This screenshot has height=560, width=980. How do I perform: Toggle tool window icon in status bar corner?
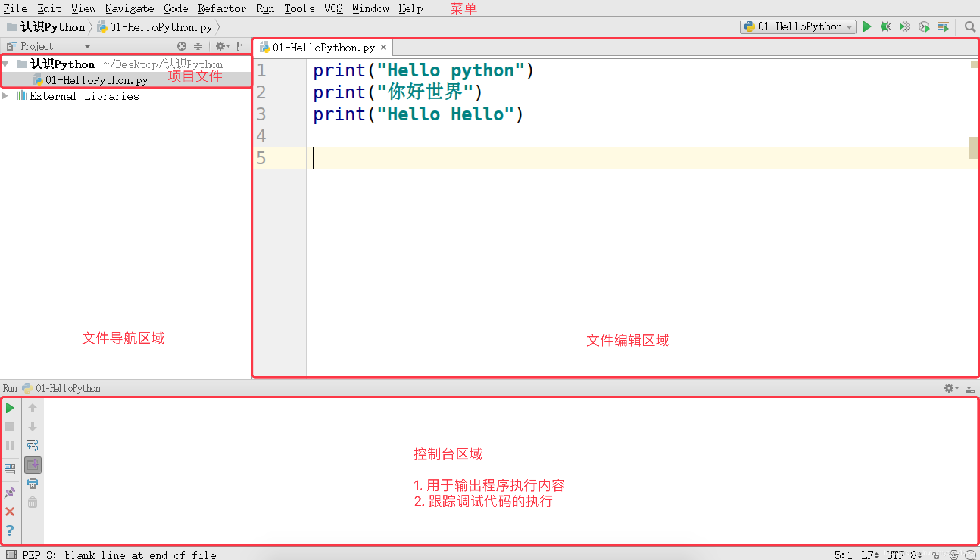11,554
